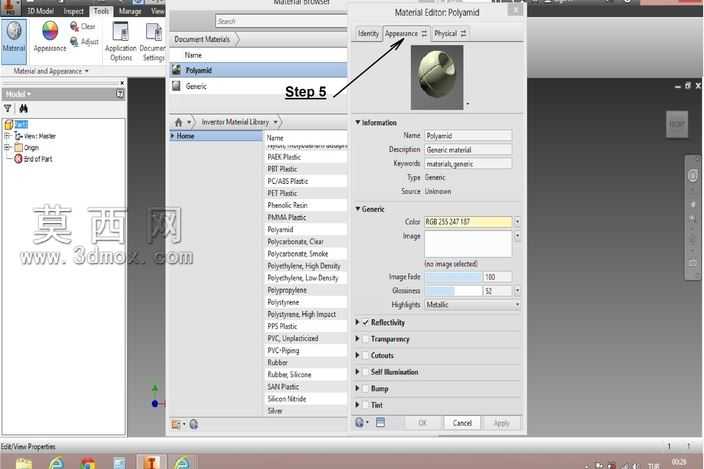Open the Highlights Metallic dropdown
704x469 pixels.
click(x=472, y=305)
